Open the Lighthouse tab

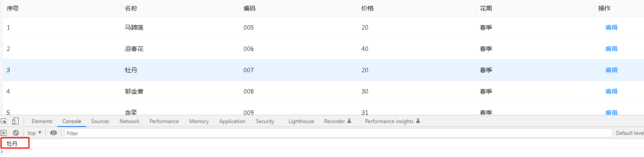pos(301,121)
